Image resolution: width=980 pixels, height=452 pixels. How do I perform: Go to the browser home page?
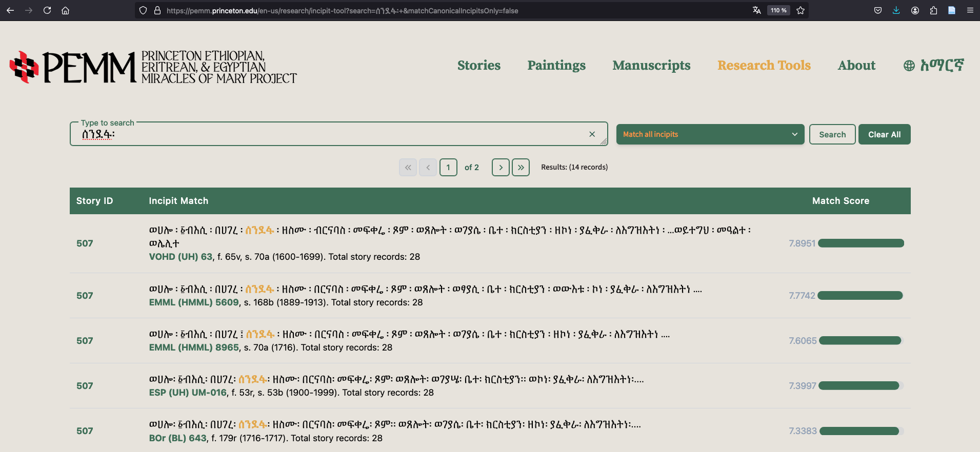coord(65,10)
